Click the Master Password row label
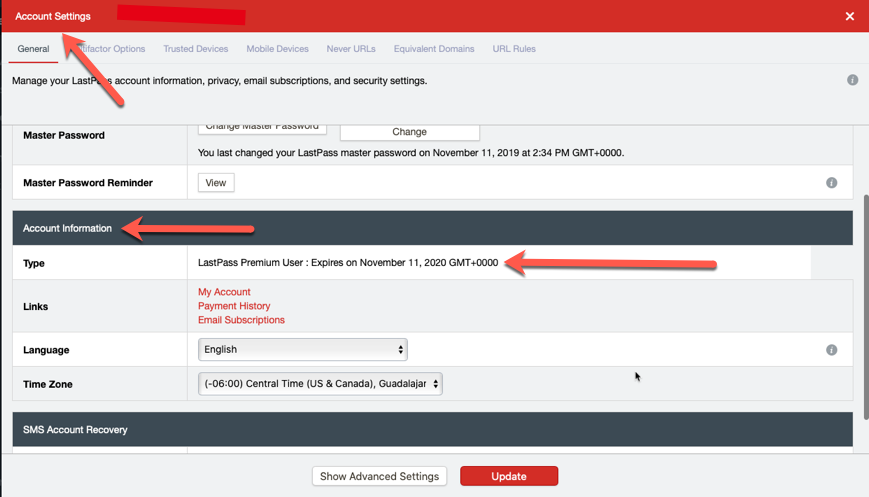 click(x=64, y=135)
